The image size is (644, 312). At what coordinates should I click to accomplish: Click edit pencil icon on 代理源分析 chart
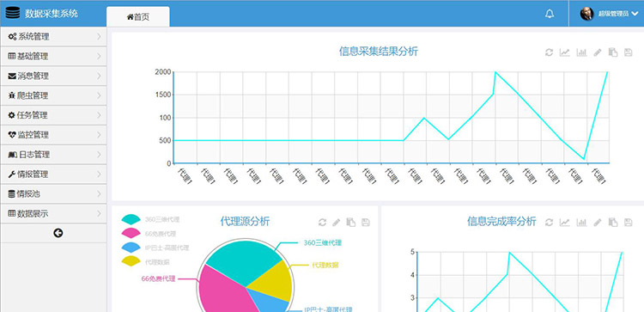pos(337,223)
